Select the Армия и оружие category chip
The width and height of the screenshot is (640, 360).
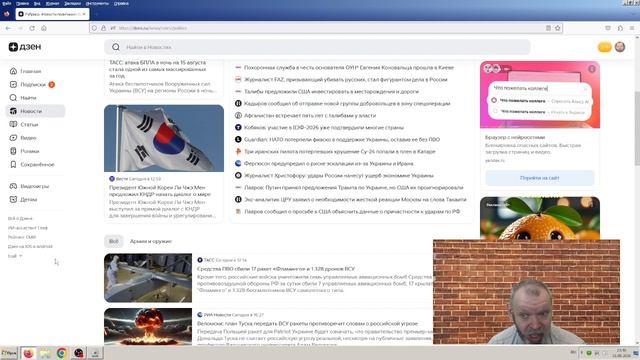(x=151, y=241)
